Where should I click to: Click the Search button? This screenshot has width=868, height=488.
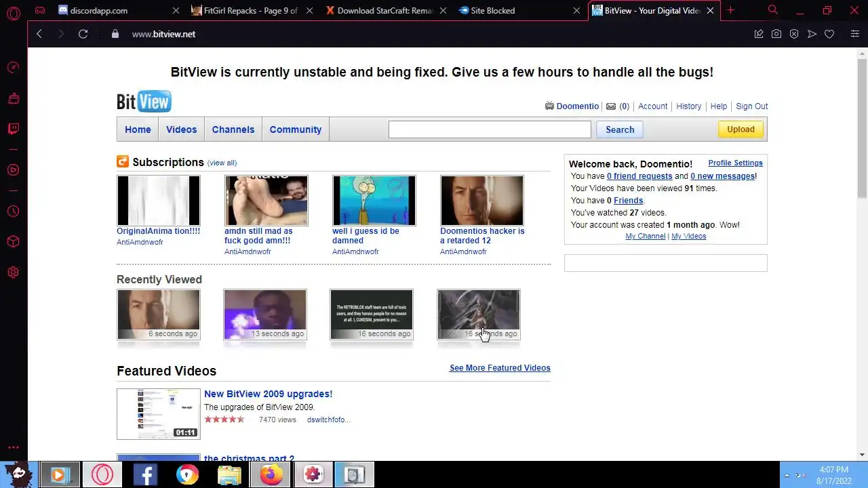point(620,129)
